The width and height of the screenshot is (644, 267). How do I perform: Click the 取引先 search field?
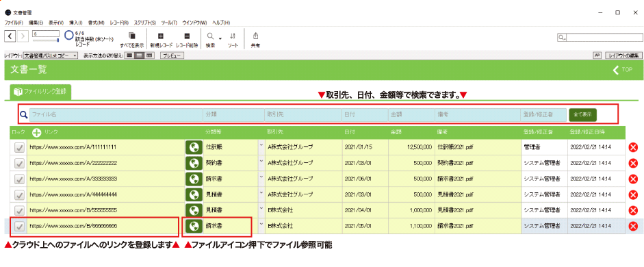[303, 114]
